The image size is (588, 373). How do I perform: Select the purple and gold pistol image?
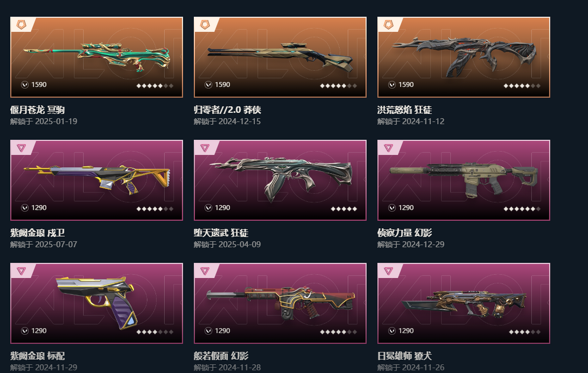tap(97, 302)
